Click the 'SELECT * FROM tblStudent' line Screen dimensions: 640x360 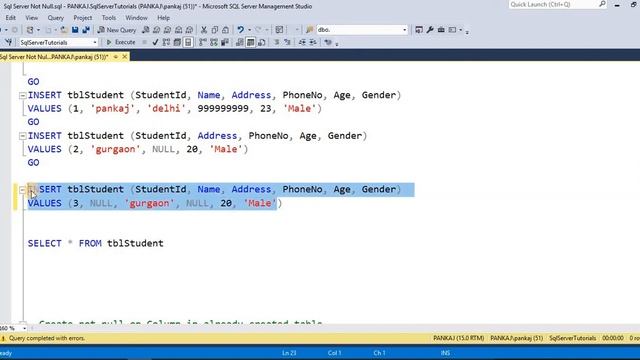pos(96,243)
